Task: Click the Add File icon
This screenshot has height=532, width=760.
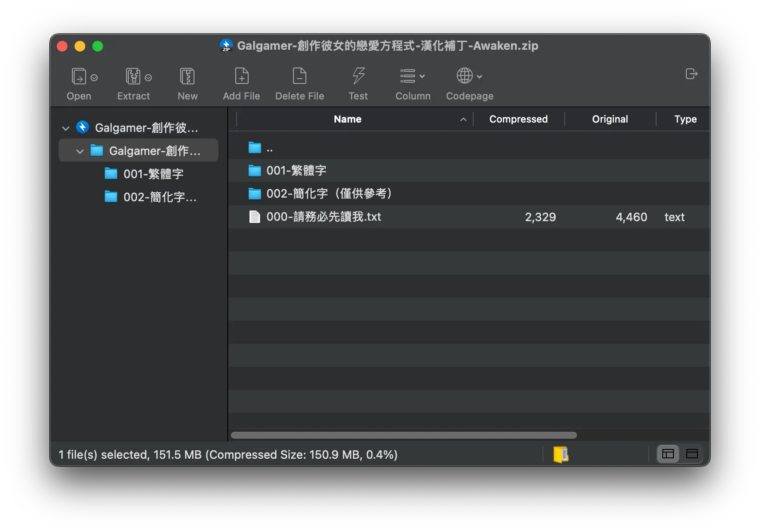Action: 241,76
